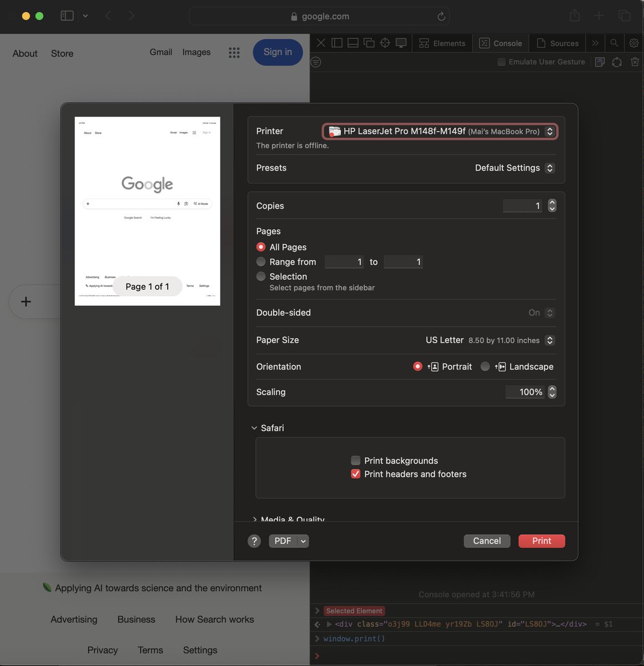Click the help question mark button
The width and height of the screenshot is (644, 666).
point(254,541)
